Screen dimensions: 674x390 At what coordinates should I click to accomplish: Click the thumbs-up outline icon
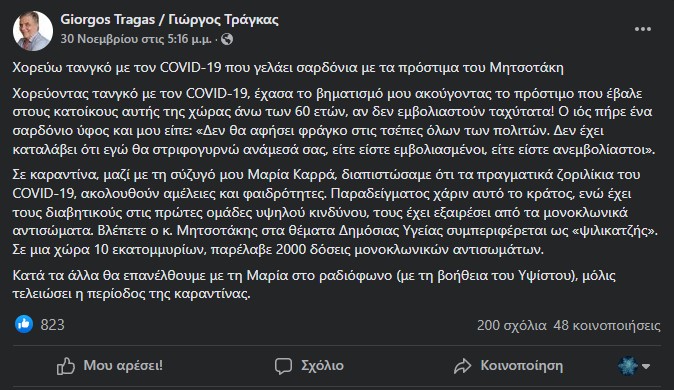[x=66, y=366]
